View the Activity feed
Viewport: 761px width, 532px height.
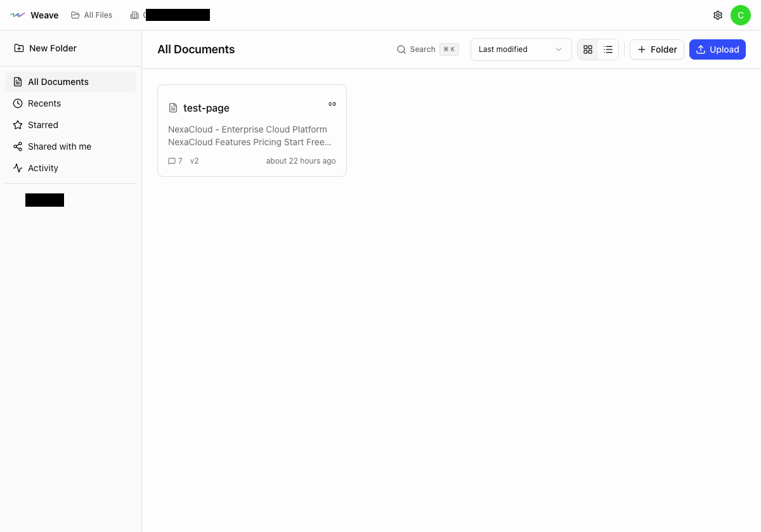(x=43, y=168)
